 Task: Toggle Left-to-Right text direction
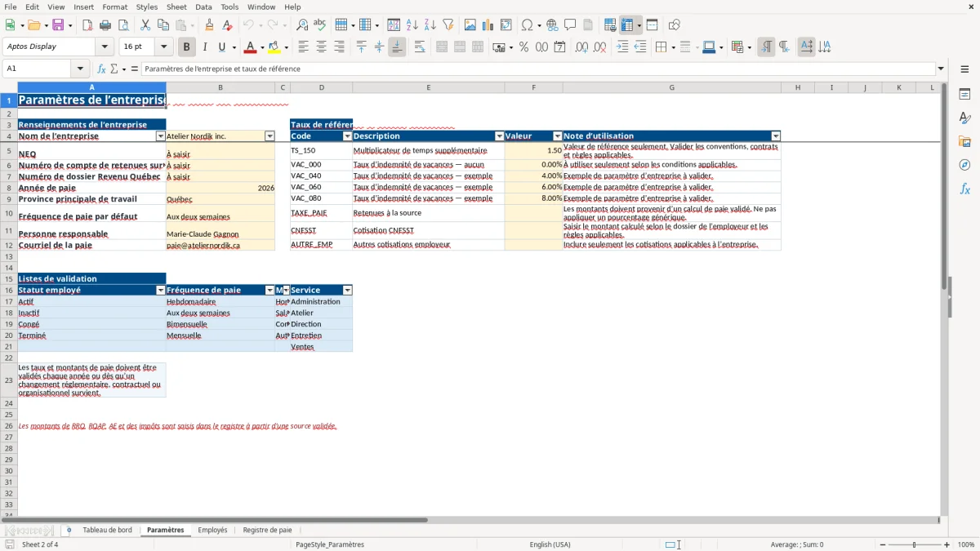pyautogui.click(x=766, y=47)
